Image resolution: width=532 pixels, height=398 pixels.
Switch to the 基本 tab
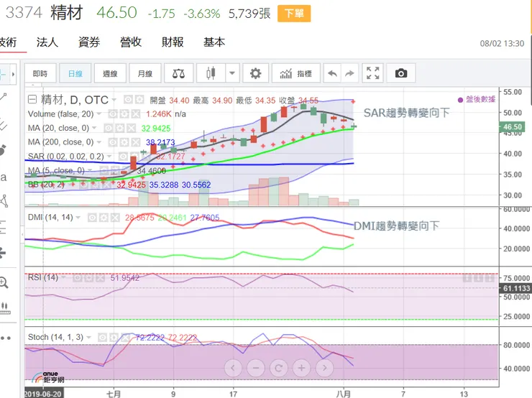tap(214, 42)
